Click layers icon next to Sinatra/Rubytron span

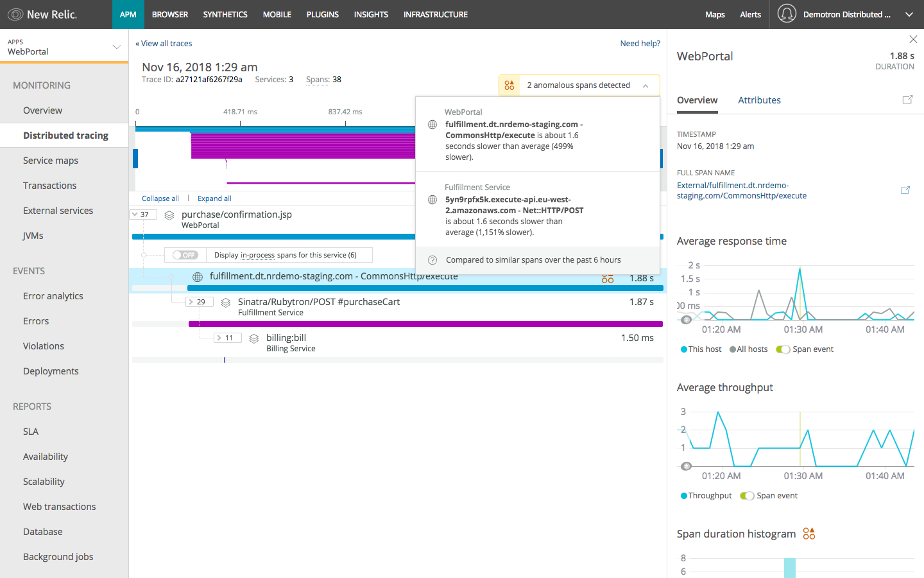tap(226, 302)
